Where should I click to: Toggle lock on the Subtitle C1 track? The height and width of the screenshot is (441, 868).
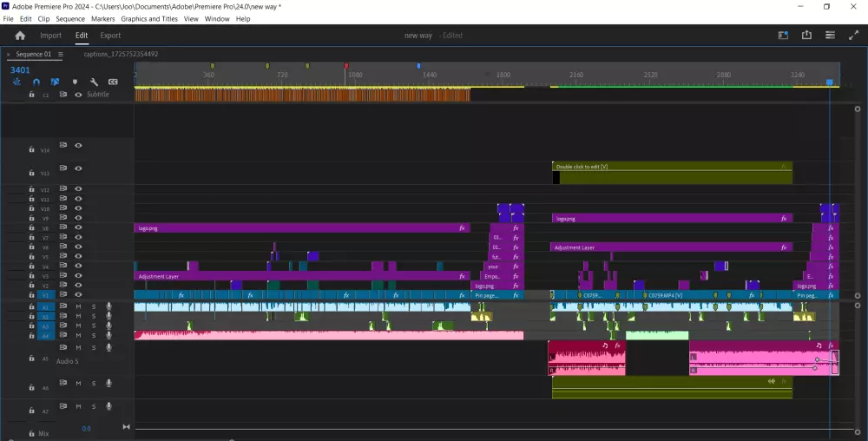(x=31, y=95)
